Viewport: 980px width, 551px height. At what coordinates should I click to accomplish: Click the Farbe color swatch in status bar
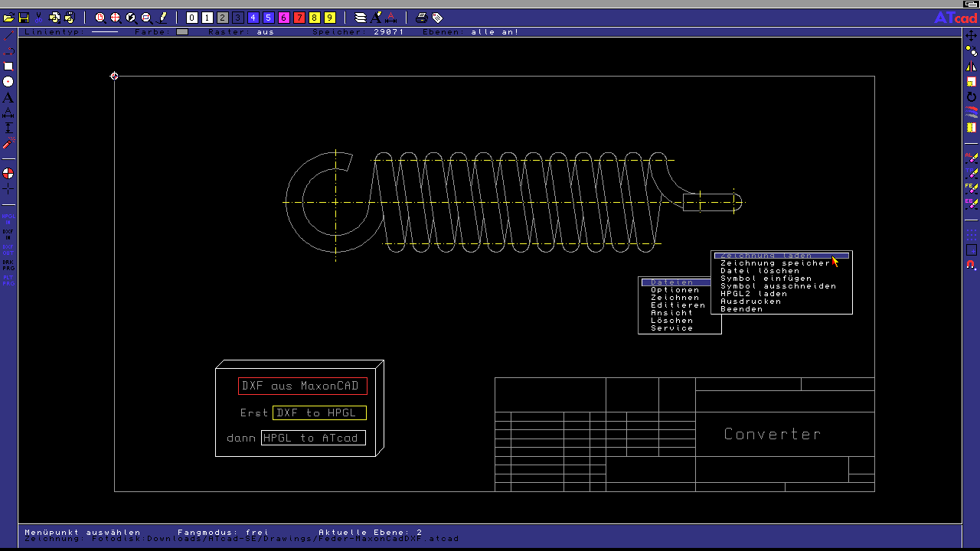(182, 32)
